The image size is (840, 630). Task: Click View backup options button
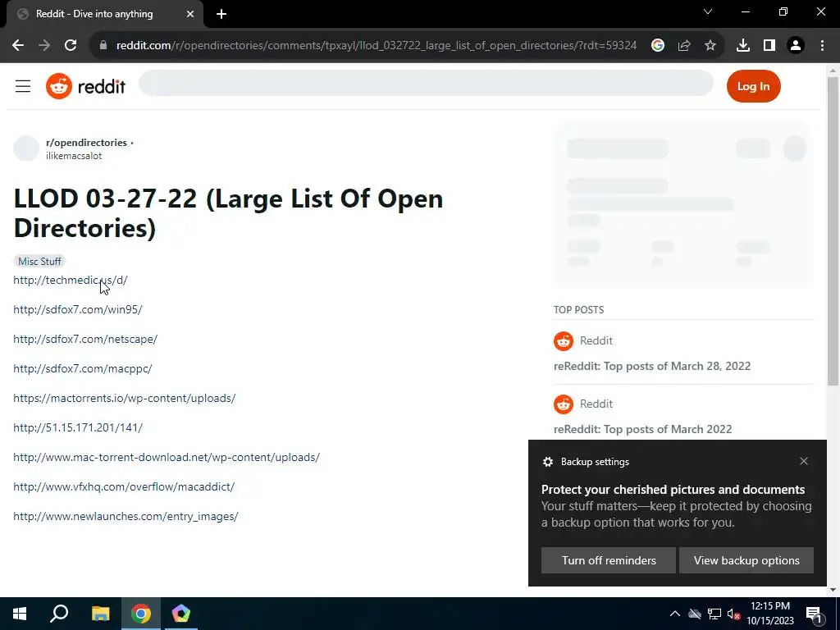pos(746,560)
